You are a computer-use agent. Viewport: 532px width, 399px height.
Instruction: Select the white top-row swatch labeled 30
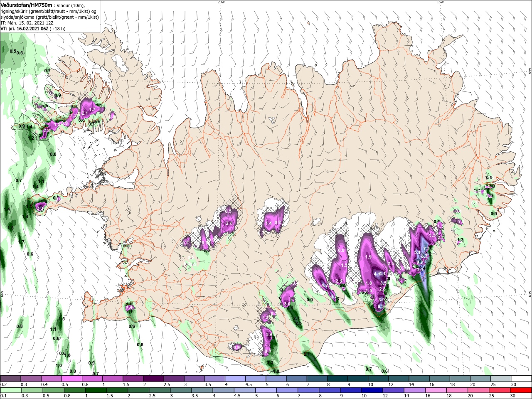point(521,379)
